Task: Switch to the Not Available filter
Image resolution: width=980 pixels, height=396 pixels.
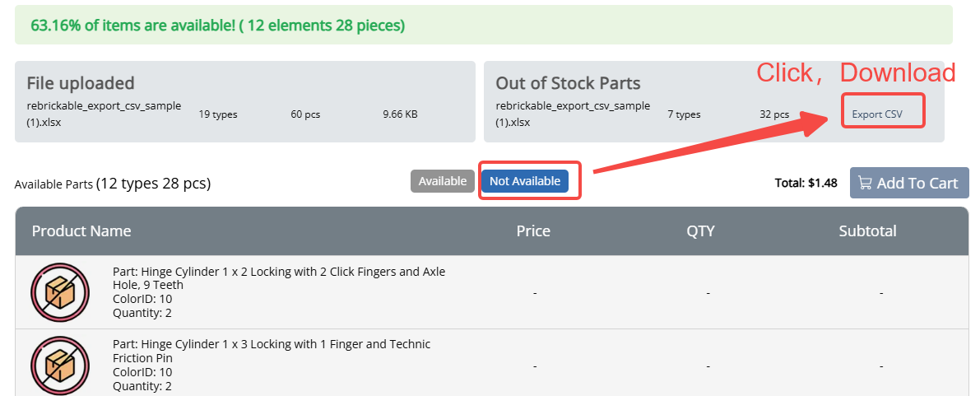Action: [x=524, y=181]
